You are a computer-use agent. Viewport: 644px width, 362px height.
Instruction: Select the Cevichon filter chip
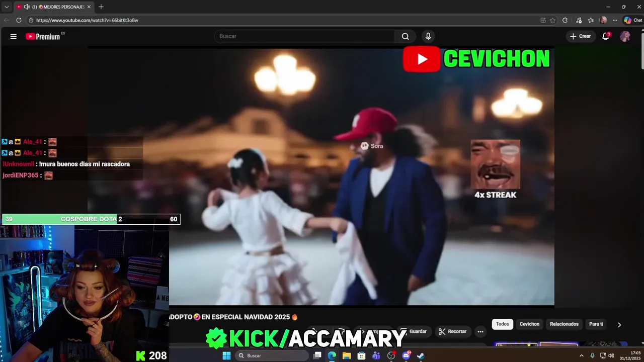tap(529, 324)
